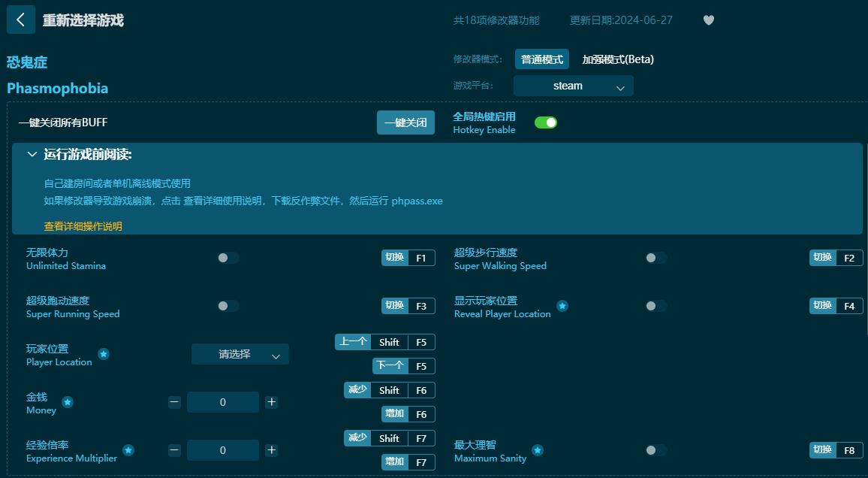Image resolution: width=868 pixels, height=478 pixels.
Task: Turn on Unlimited Stamina
Action: click(x=228, y=257)
